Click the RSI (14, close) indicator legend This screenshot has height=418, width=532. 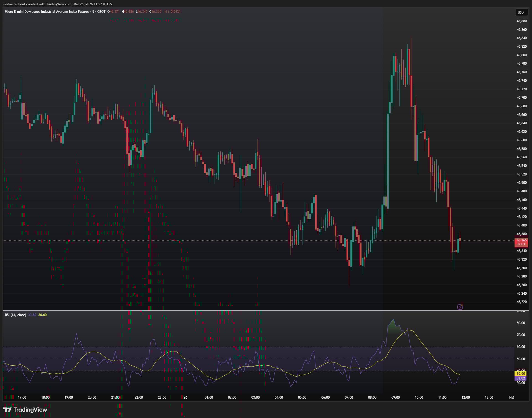point(16,315)
